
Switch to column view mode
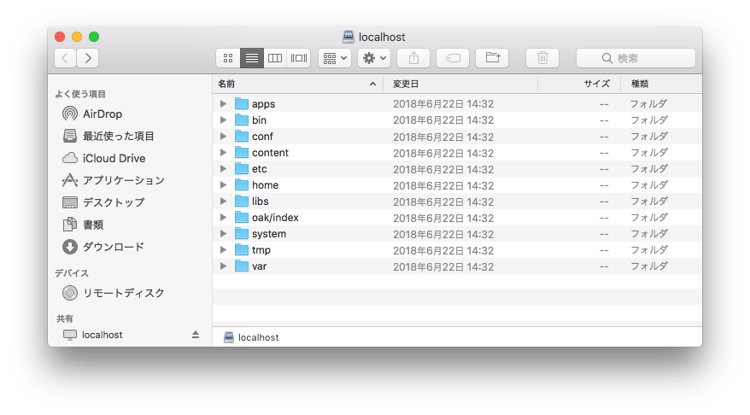pyautogui.click(x=275, y=58)
